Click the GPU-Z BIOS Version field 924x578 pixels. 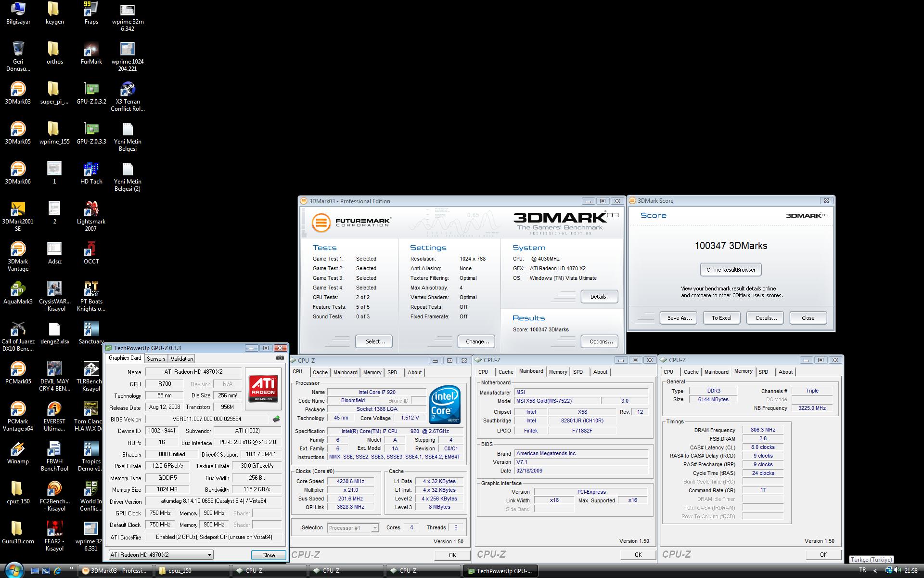click(207, 419)
